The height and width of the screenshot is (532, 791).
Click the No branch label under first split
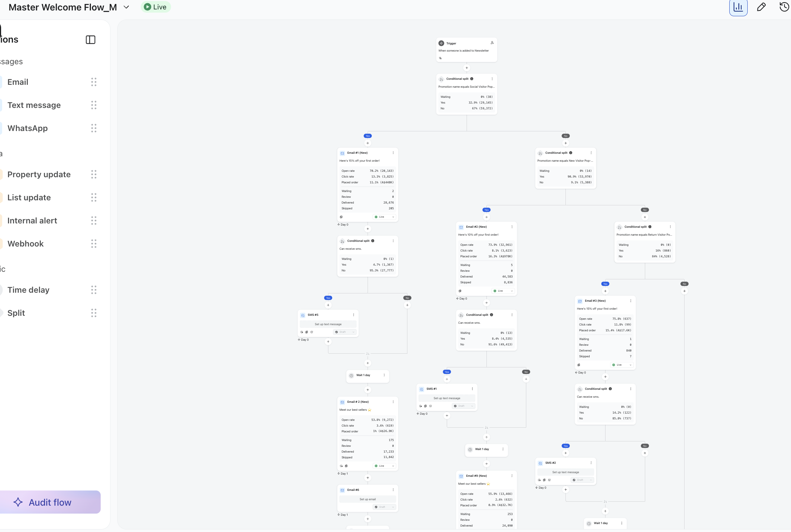pos(565,136)
